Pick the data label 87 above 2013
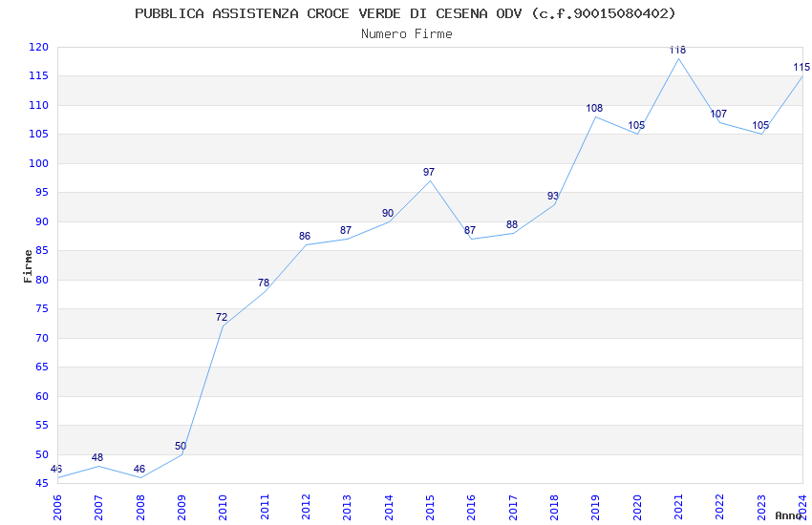 point(346,231)
